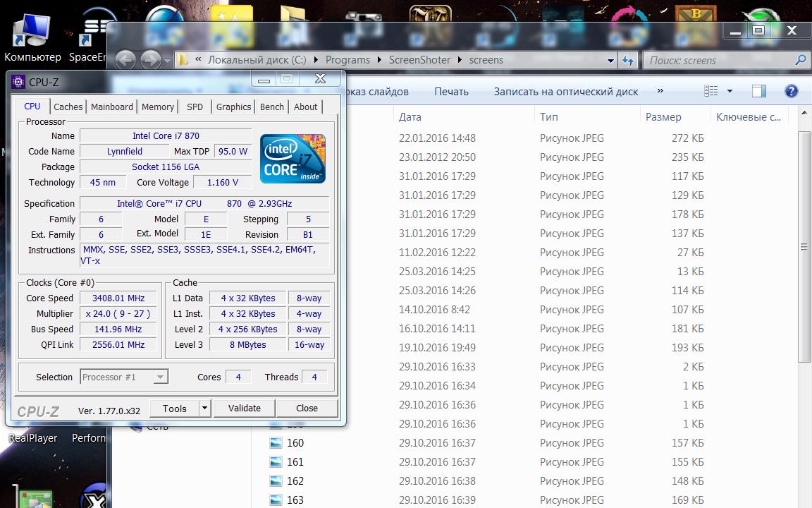This screenshot has height=508, width=812.
Task: Expand the toolbar overflow chevron
Action: 660,91
